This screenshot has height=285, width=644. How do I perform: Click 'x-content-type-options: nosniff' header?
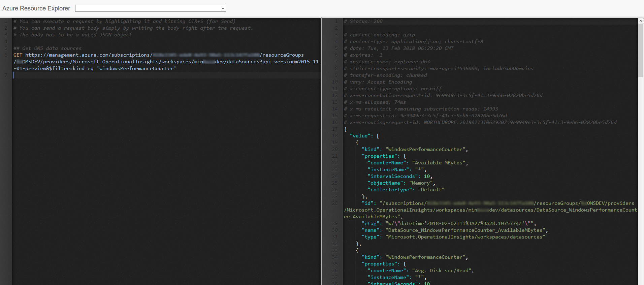pyautogui.click(x=393, y=89)
